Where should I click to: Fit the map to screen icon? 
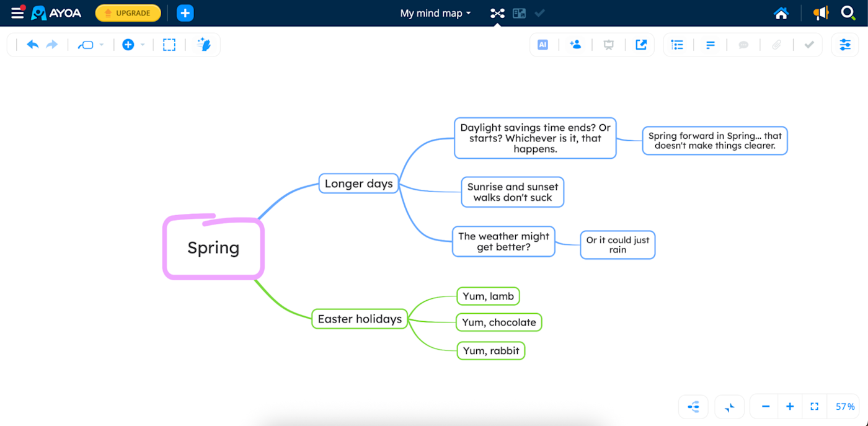pos(815,407)
